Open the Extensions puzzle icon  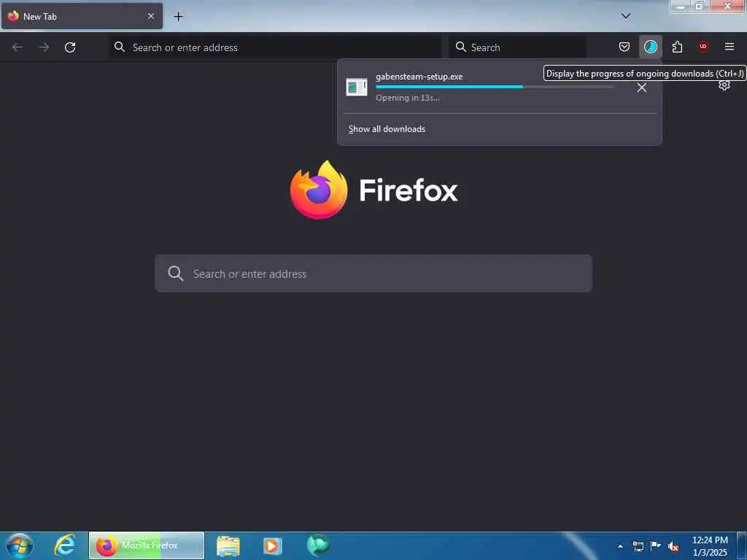point(677,47)
